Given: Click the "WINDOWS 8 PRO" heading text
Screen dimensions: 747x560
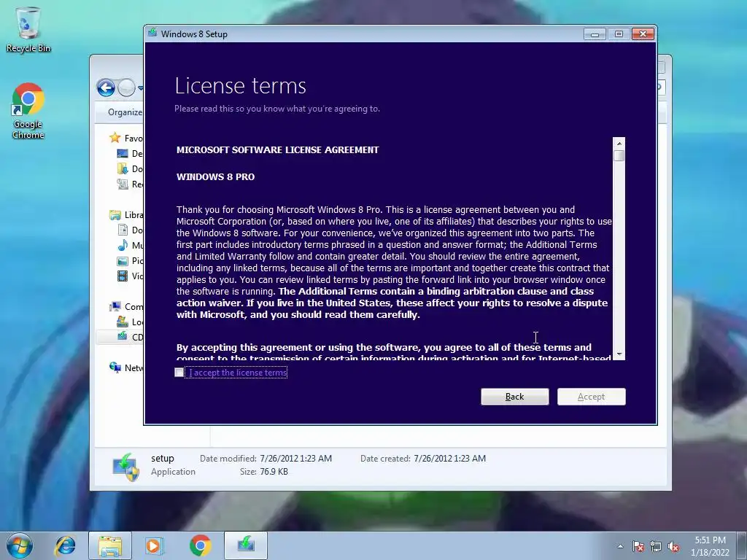Looking at the screenshot, I should coord(215,176).
